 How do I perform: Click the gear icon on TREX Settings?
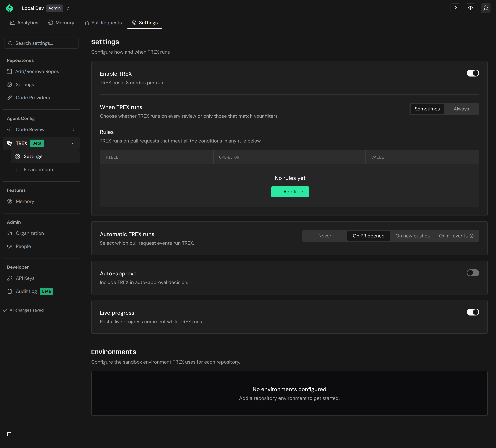click(17, 157)
